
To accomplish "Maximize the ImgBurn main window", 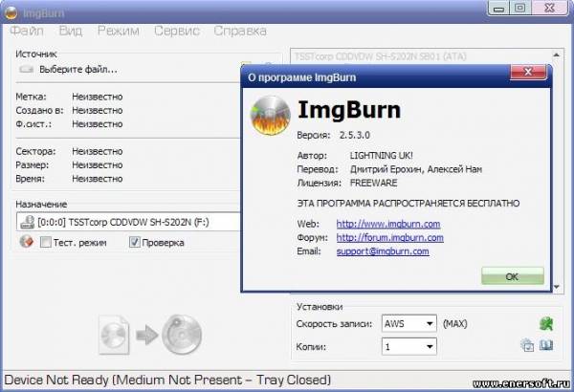I will coord(519,8).
